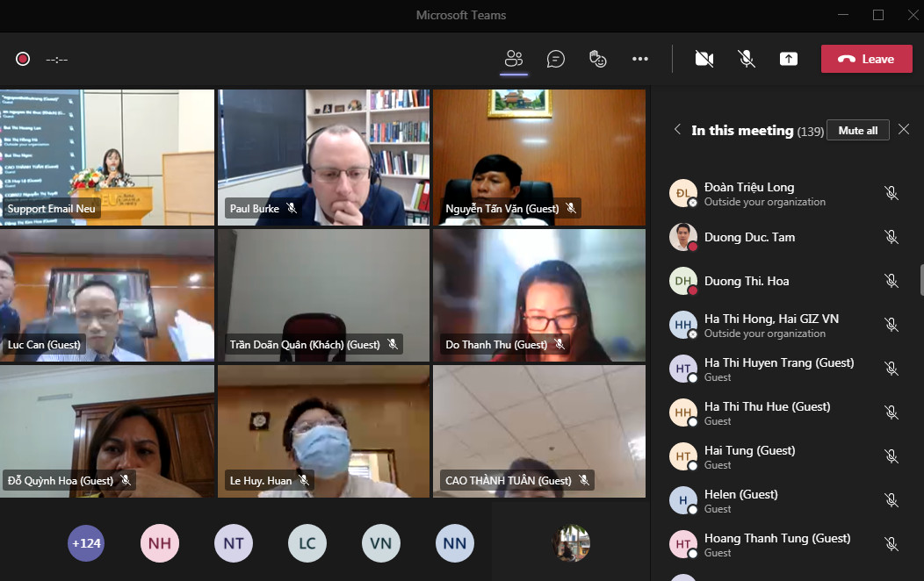Image resolution: width=924 pixels, height=581 pixels.
Task: Click the recording indicator icon
Action: pos(23,59)
